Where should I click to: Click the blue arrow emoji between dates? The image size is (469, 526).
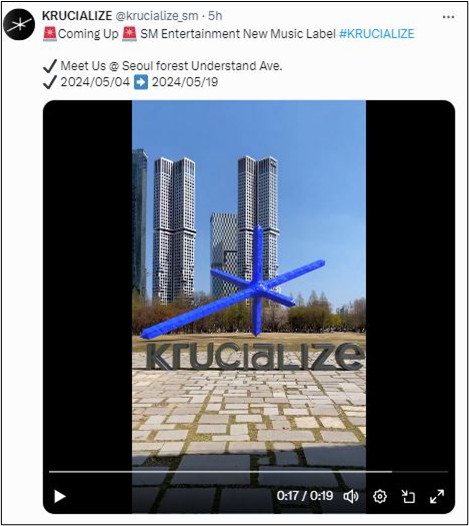(141, 82)
